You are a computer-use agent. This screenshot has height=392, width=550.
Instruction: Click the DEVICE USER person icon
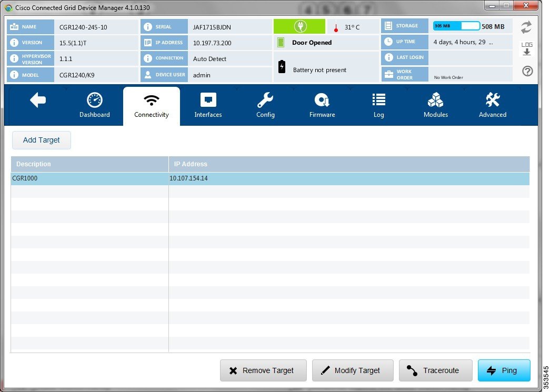tap(148, 75)
